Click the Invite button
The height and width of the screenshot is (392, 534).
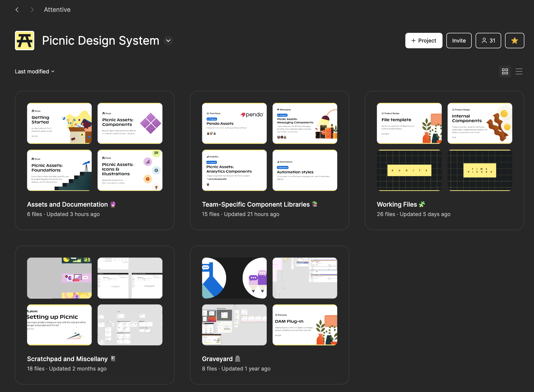(459, 41)
